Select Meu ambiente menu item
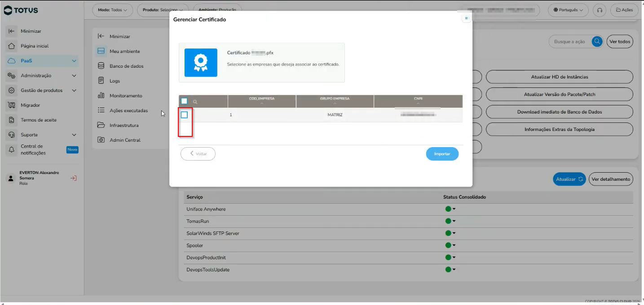This screenshot has width=644, height=305. pyautogui.click(x=124, y=51)
